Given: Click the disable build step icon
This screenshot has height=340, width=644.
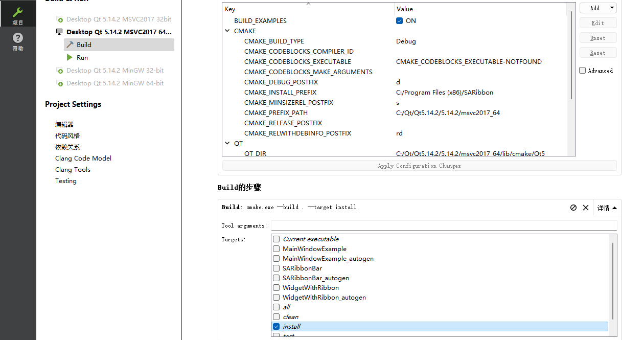Looking at the screenshot, I should pyautogui.click(x=574, y=208).
